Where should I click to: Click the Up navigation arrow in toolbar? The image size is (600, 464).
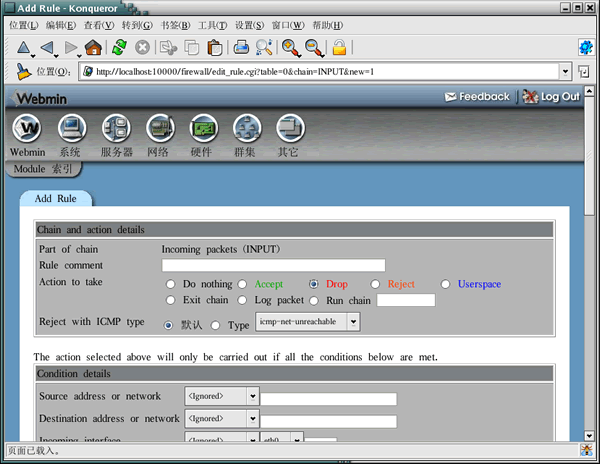(x=24, y=48)
